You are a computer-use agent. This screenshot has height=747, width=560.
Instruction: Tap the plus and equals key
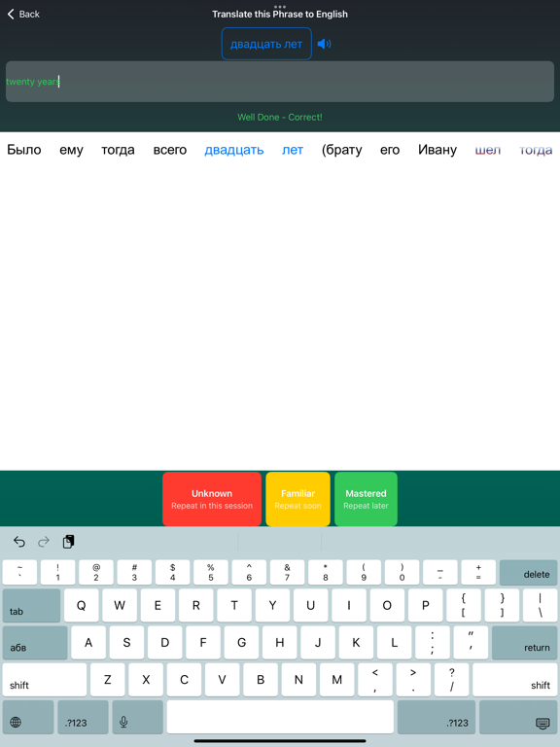(x=478, y=572)
